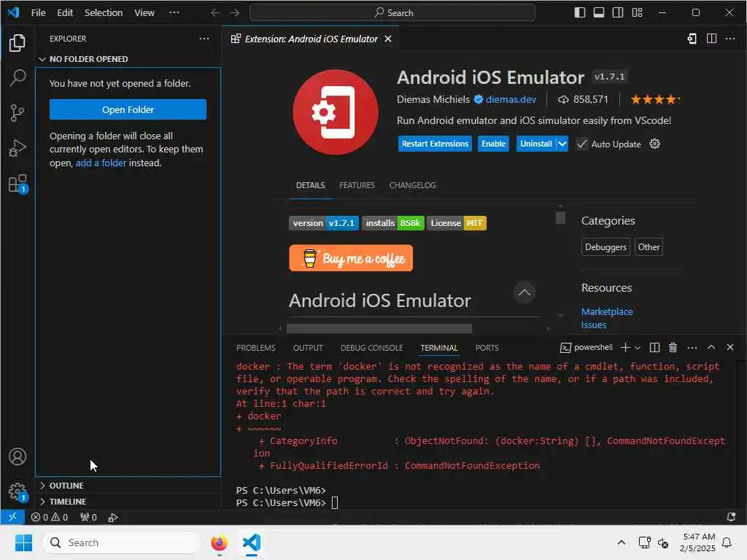This screenshot has width=747, height=560.
Task: Toggle the secondary side bar layout icon
Action: coord(618,12)
